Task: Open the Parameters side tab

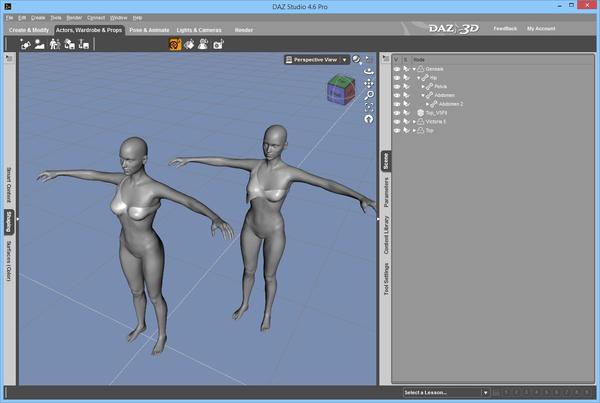Action: click(x=386, y=192)
